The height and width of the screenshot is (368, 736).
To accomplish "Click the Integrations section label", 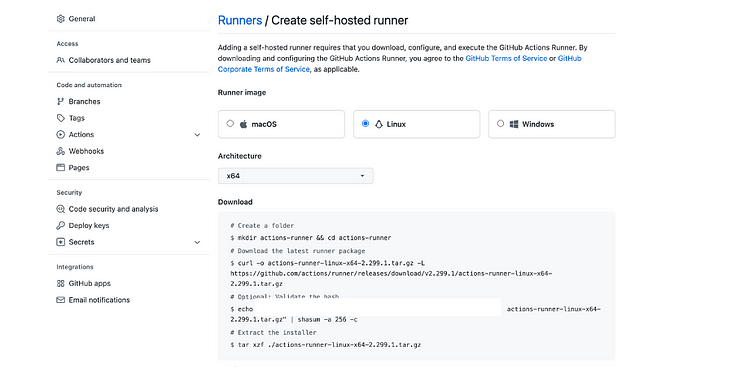I will tap(75, 267).
